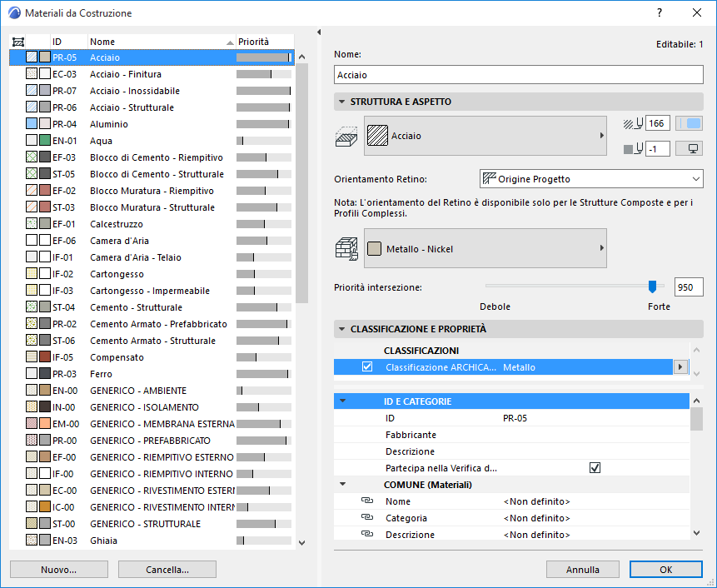Click the link icon beside Categoria property
The image size is (717, 588).
pyautogui.click(x=367, y=517)
